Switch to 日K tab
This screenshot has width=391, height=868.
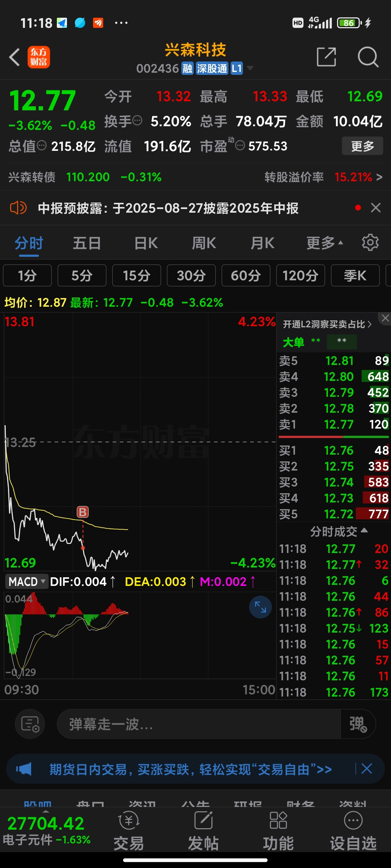pyautogui.click(x=146, y=243)
